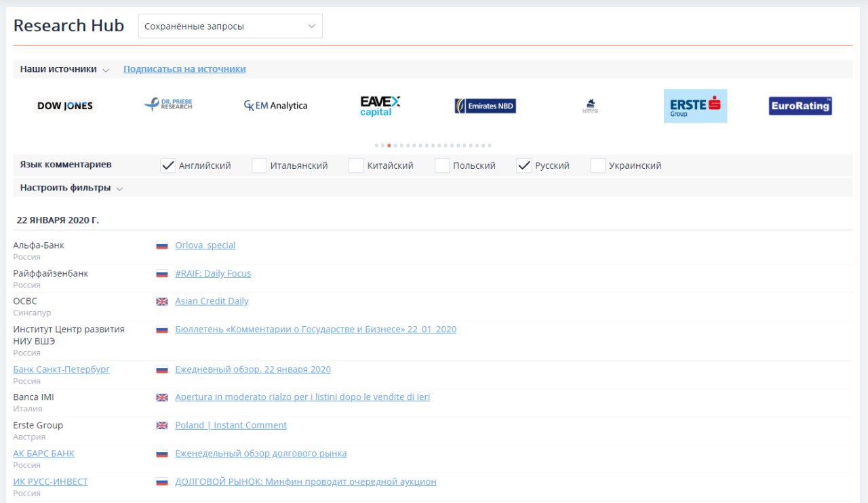The image size is (868, 503).
Task: Open Еженедельный обзор долгового рынка
Action: 261,454
